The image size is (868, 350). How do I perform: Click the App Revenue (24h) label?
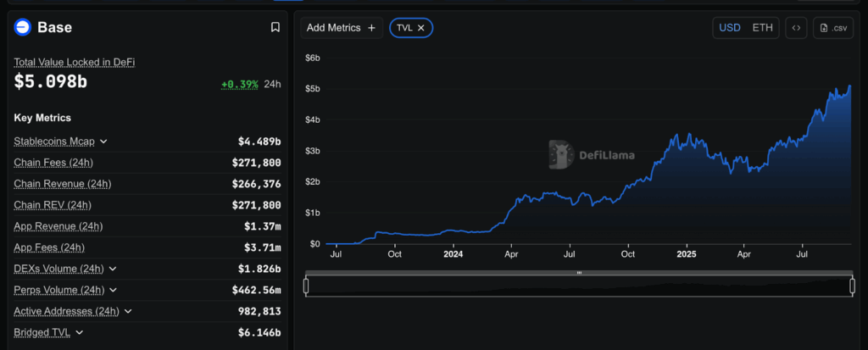pos(58,226)
